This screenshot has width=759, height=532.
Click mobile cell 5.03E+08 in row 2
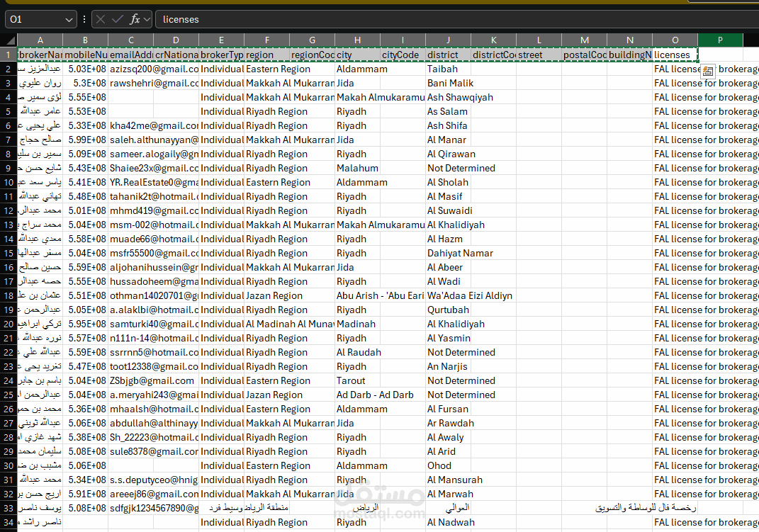(x=85, y=69)
